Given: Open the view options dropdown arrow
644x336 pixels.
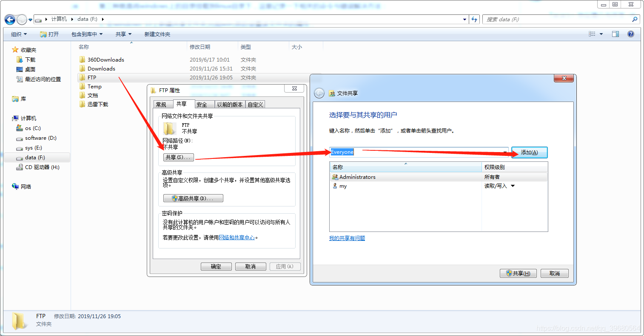Looking at the screenshot, I should pos(601,34).
